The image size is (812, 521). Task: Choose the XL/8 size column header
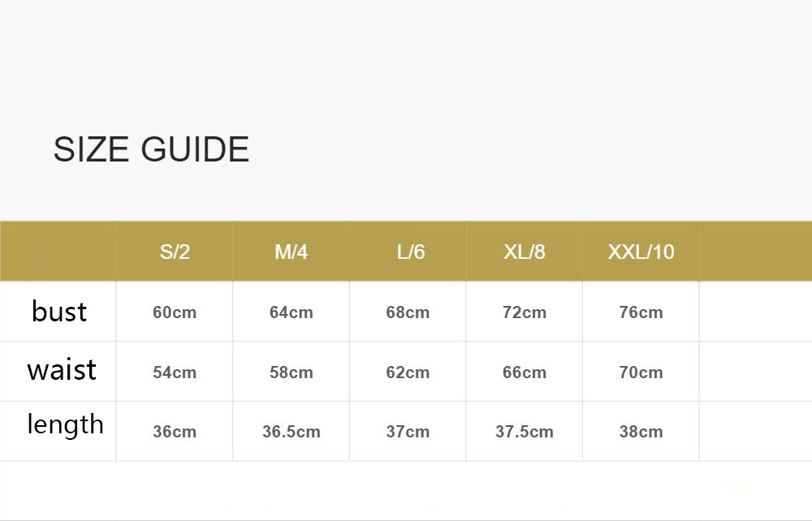click(x=525, y=252)
